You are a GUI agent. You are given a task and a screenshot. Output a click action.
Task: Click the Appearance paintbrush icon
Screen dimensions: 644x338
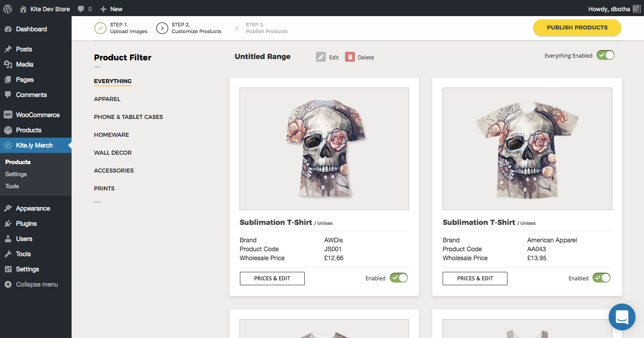click(x=8, y=208)
